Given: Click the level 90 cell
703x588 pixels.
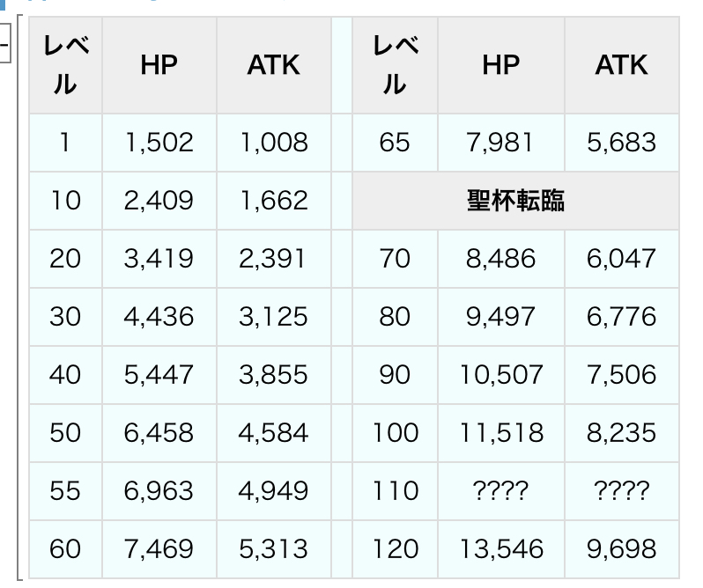Looking at the screenshot, I should [394, 375].
